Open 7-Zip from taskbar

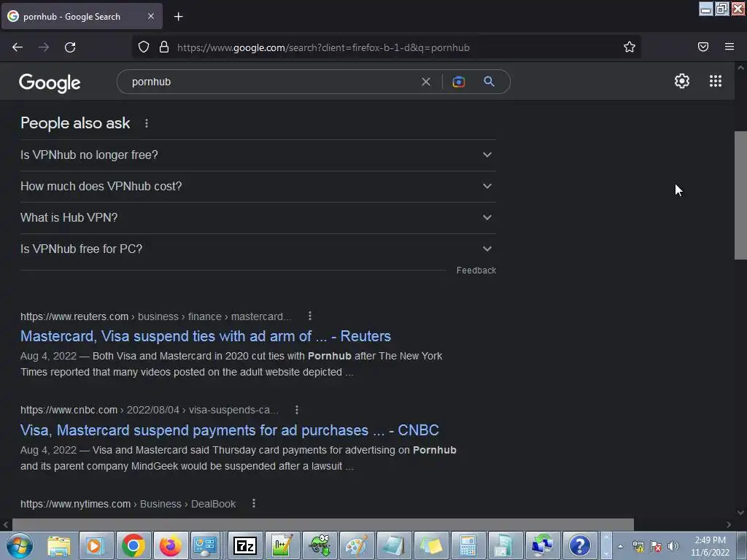coord(245,545)
